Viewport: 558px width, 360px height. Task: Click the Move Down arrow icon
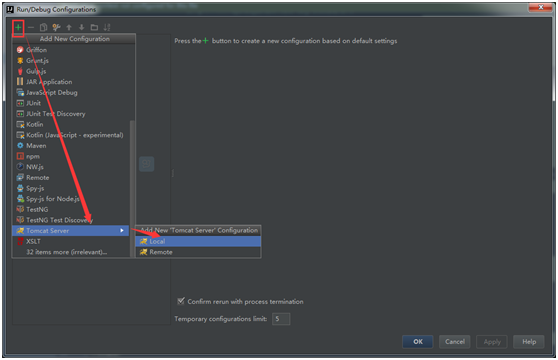[x=81, y=27]
